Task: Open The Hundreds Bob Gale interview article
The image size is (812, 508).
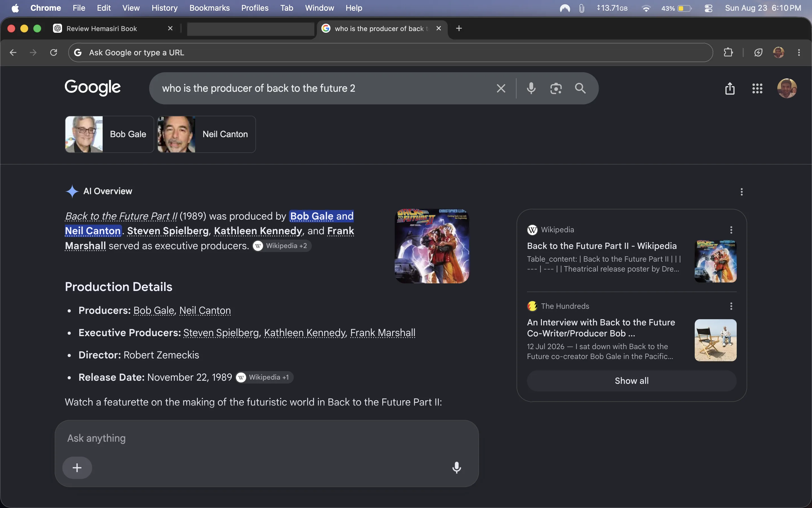Action: 601,328
